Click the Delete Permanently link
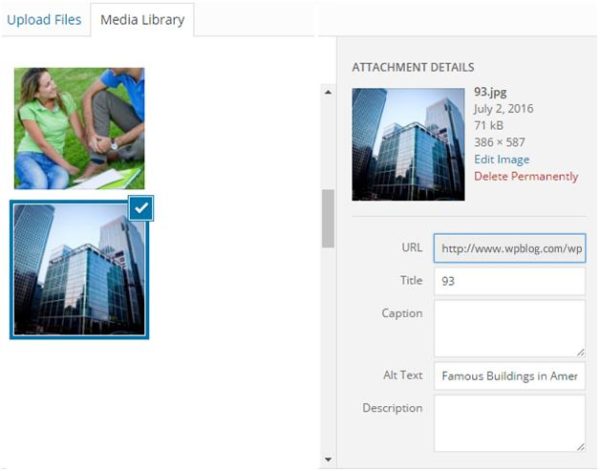 pos(526,176)
